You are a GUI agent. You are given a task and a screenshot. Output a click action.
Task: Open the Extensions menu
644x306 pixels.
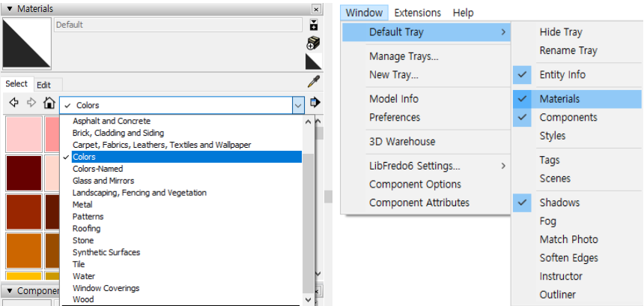[417, 13]
